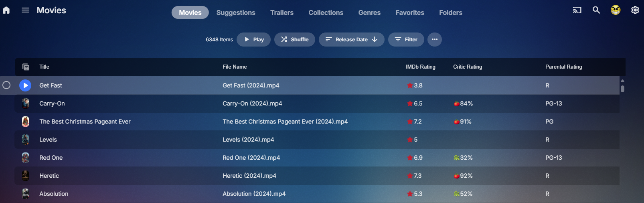Go to the Home screen icon

(x=6, y=10)
